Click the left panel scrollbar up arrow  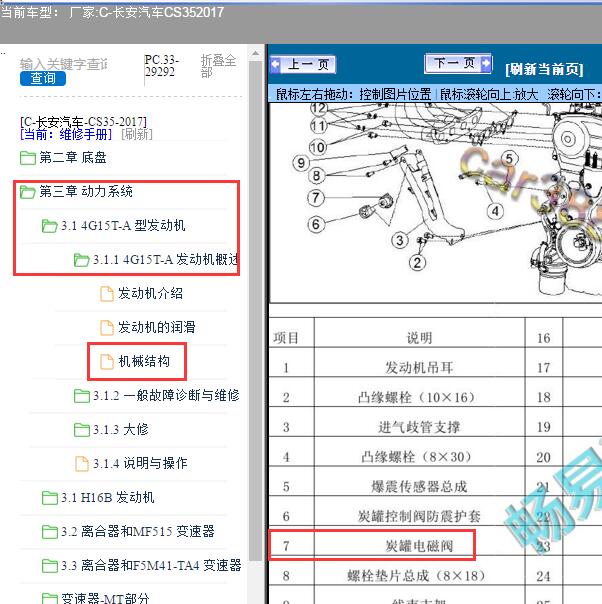tap(255, 54)
